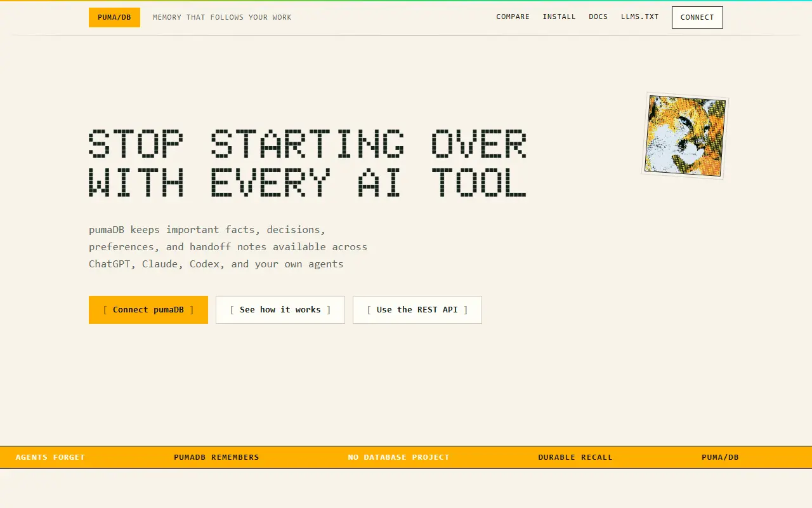Go to the Install page
The width and height of the screenshot is (812, 508).
point(559,17)
